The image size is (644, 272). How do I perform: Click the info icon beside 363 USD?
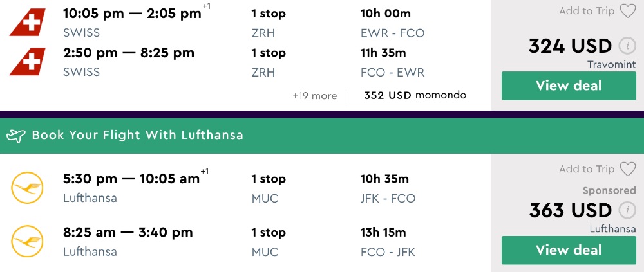coord(627,210)
